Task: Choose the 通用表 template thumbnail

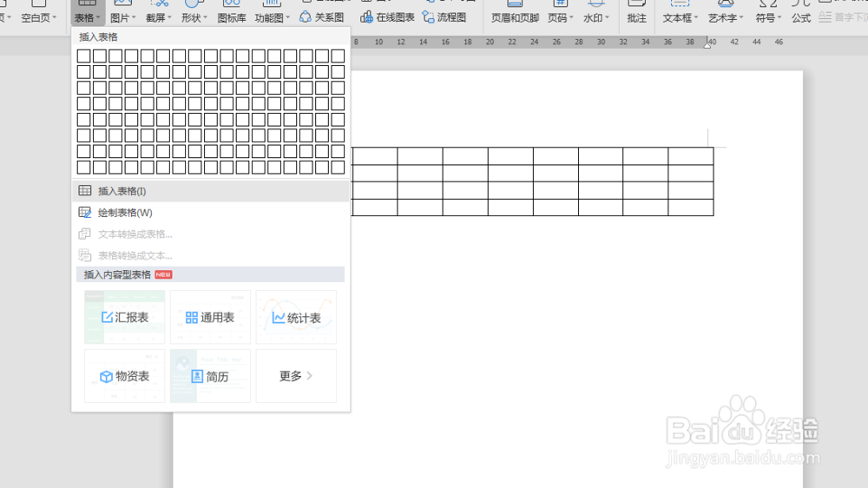Action: [x=210, y=317]
